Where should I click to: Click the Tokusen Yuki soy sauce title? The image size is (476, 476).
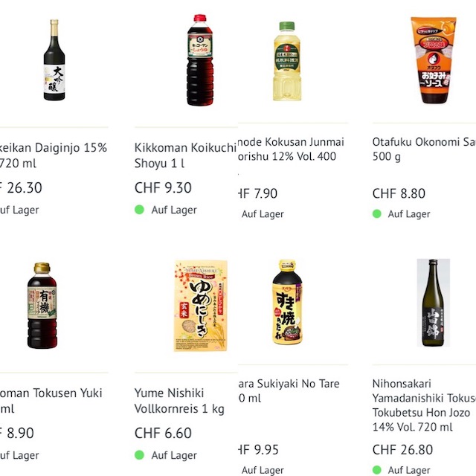(51, 401)
